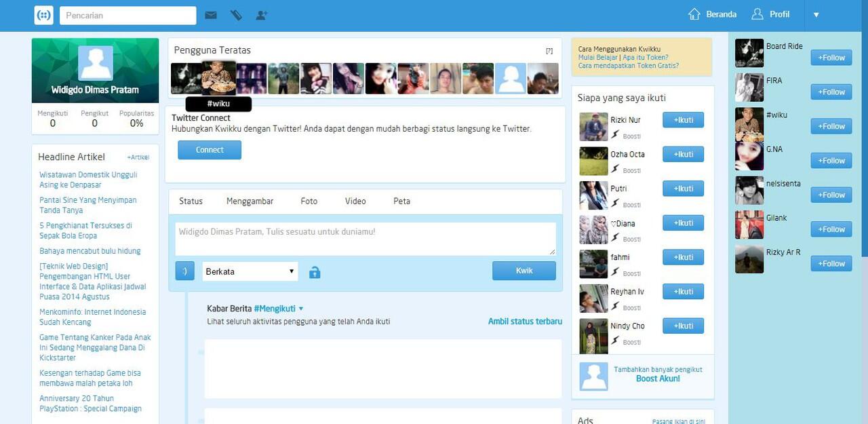868x424 pixels.
Task: Open Board Ride avatar in sidebar
Action: coord(749,53)
